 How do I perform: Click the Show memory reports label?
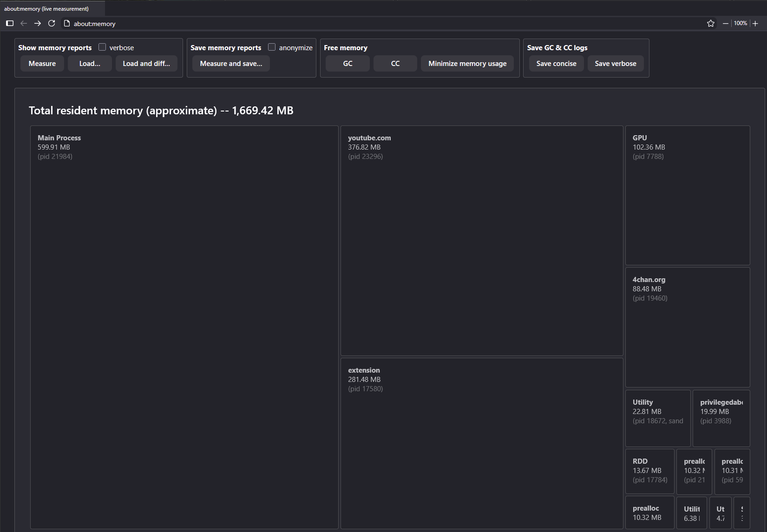click(55, 48)
